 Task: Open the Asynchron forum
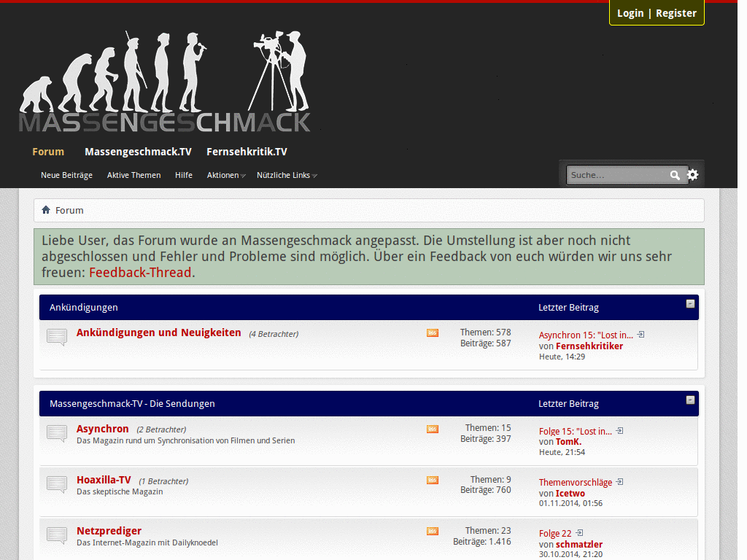click(x=102, y=429)
